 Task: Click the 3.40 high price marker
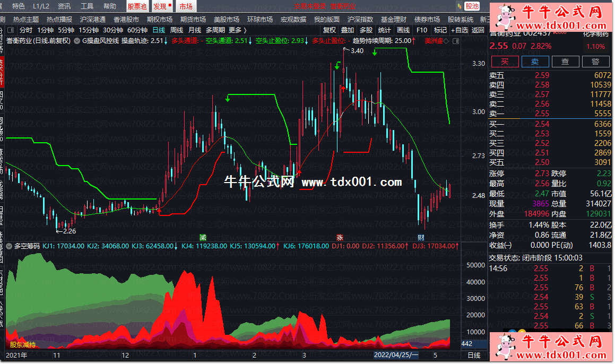[x=357, y=50]
